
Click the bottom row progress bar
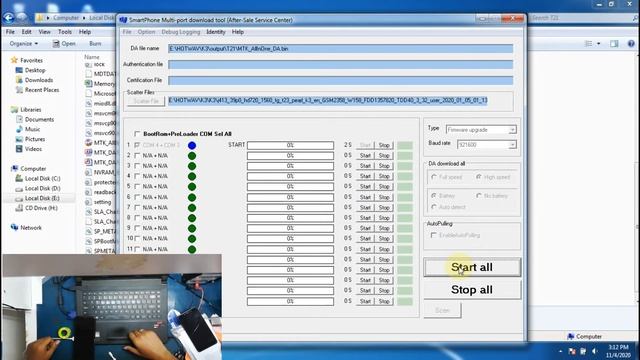click(290, 301)
